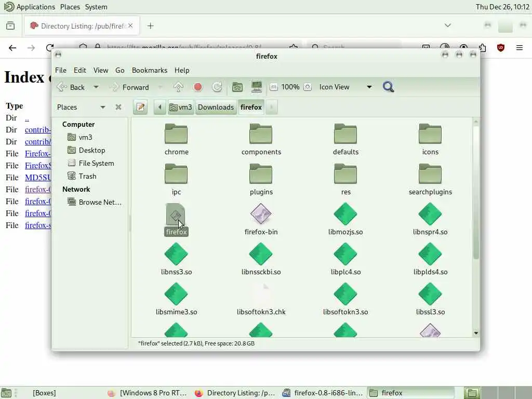Click the Up parent folder toolbar icon
This screenshot has width=532, height=399.
point(178,87)
